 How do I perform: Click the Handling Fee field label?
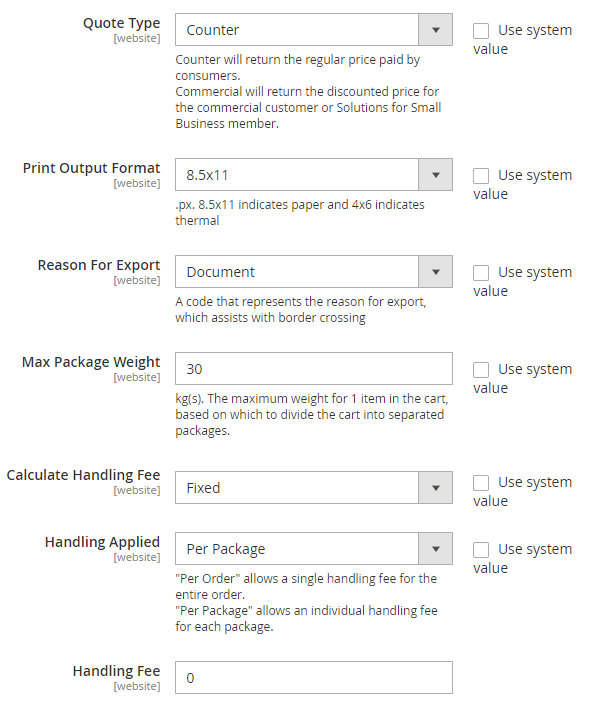116,671
